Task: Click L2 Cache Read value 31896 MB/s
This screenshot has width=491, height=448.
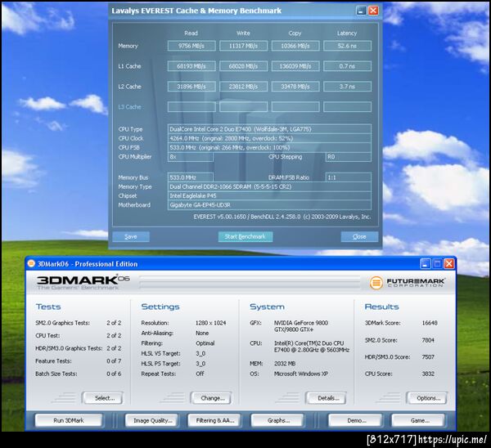Action: pyautogui.click(x=191, y=87)
